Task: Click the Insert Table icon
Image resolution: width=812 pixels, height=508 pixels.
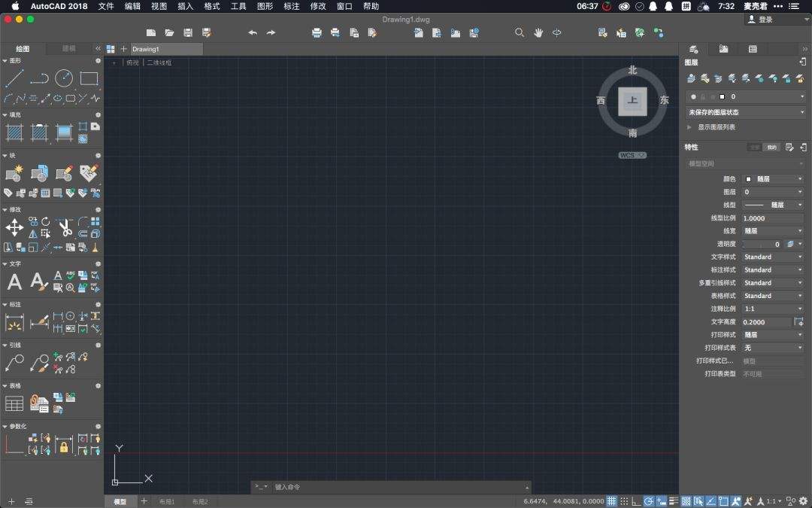Action: point(14,403)
